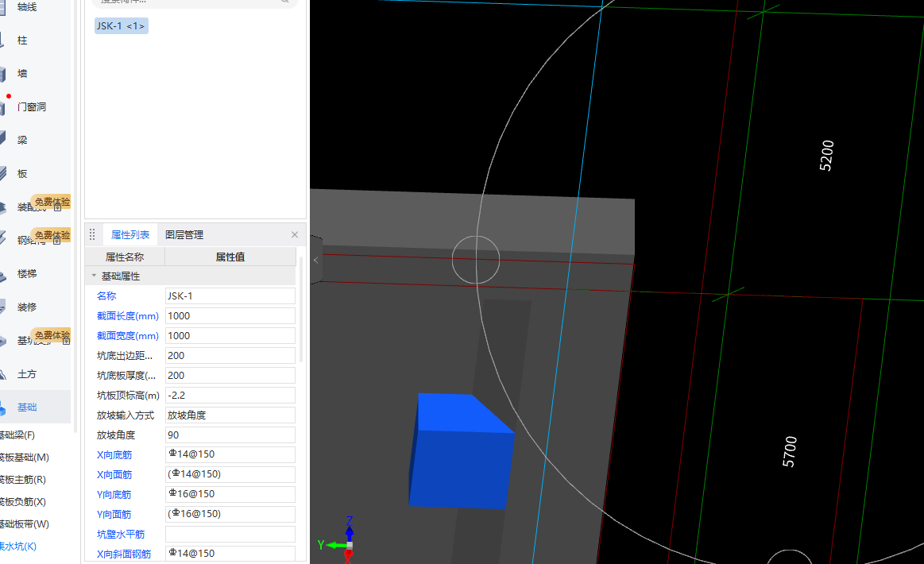
Task: Click the X向底筋 property label
Action: pyautogui.click(x=114, y=454)
